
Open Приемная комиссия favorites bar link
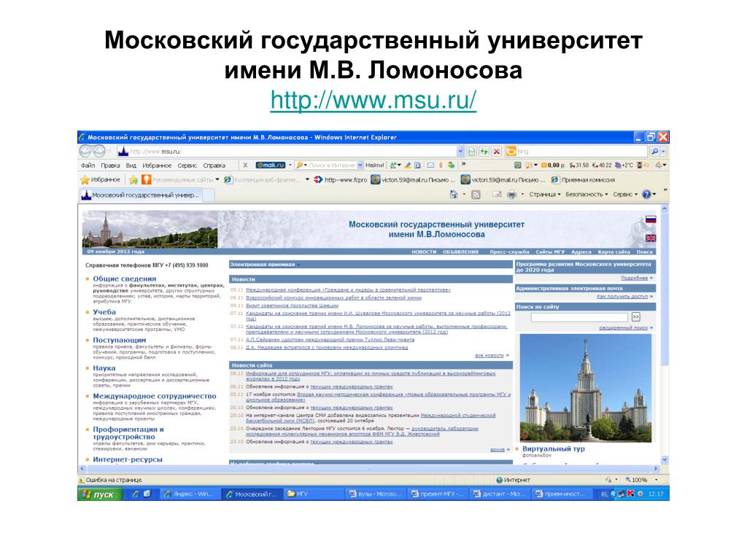[583, 179]
